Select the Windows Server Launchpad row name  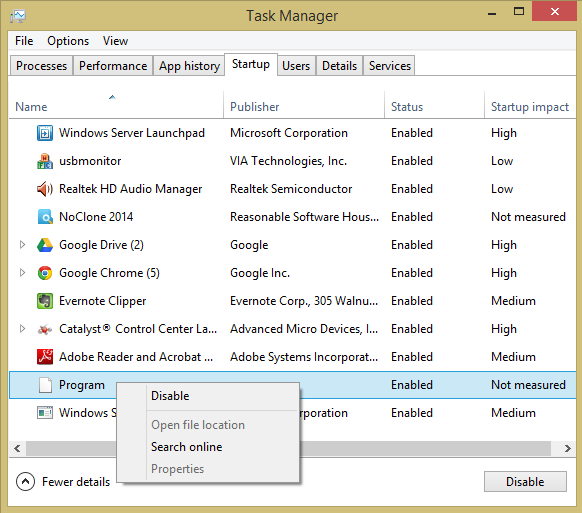tap(132, 133)
